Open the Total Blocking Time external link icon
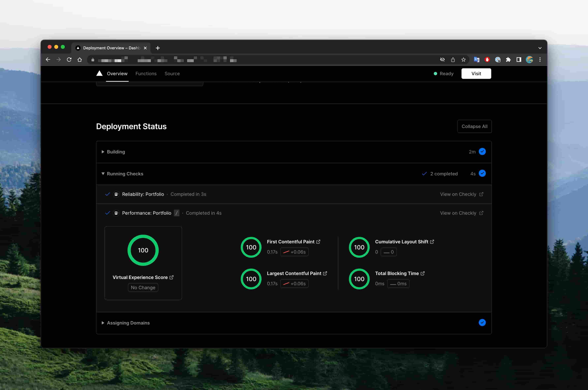The height and width of the screenshot is (390, 588). 422,273
